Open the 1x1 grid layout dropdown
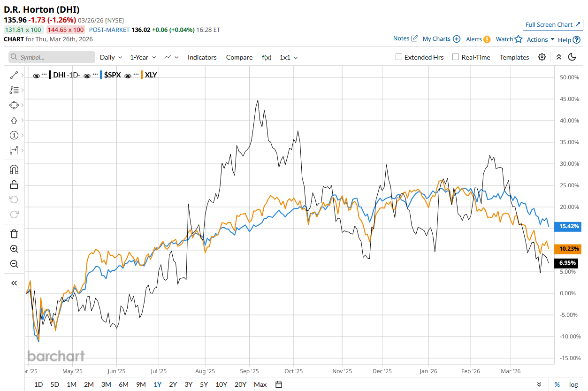This screenshot has height=391, width=588. point(289,57)
